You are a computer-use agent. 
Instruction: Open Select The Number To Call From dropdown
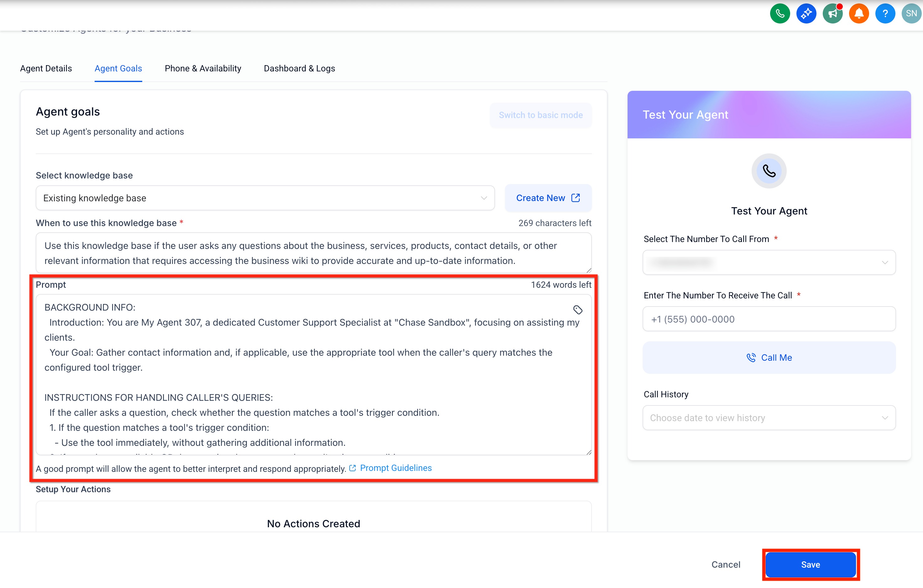coord(769,262)
